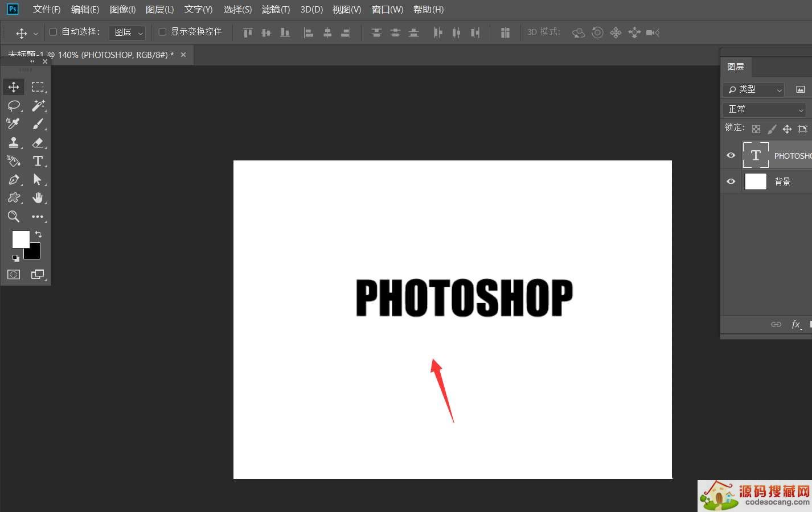Open the 滤镜(T) menu
Image resolution: width=812 pixels, height=512 pixels.
[276, 10]
